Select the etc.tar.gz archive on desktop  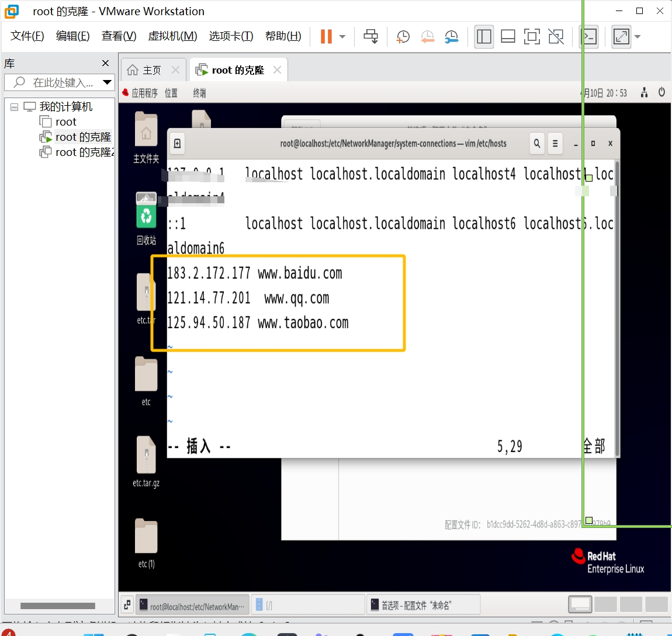click(x=146, y=462)
